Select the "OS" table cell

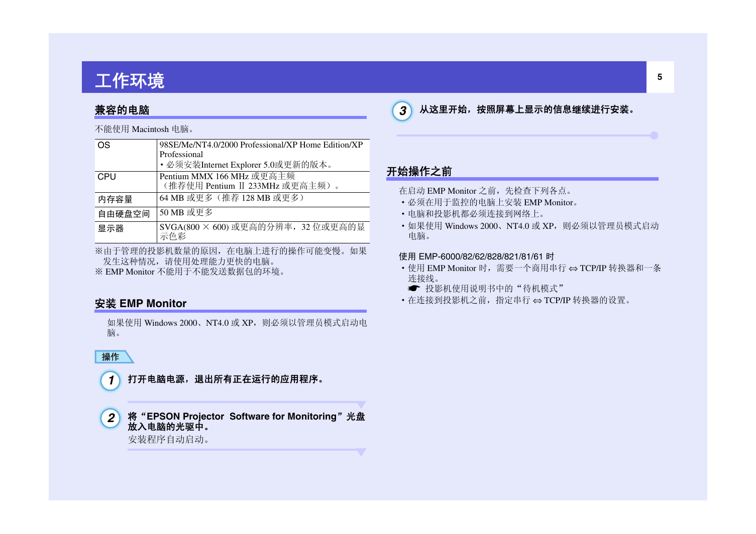click(x=126, y=155)
